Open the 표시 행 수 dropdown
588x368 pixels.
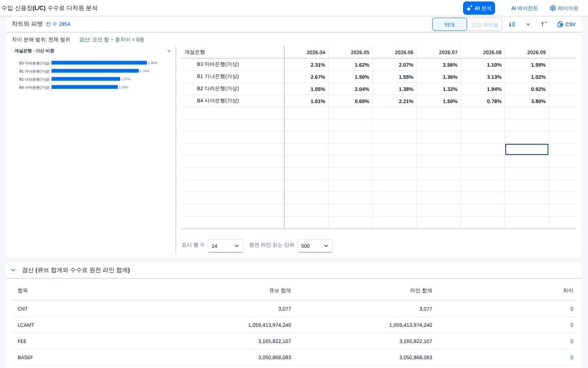[225, 246]
